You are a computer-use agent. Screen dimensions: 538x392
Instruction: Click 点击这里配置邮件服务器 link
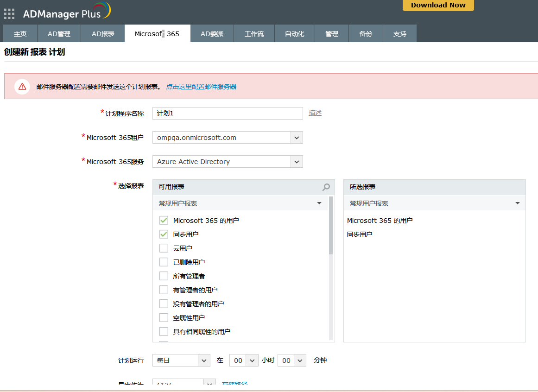(x=202, y=87)
